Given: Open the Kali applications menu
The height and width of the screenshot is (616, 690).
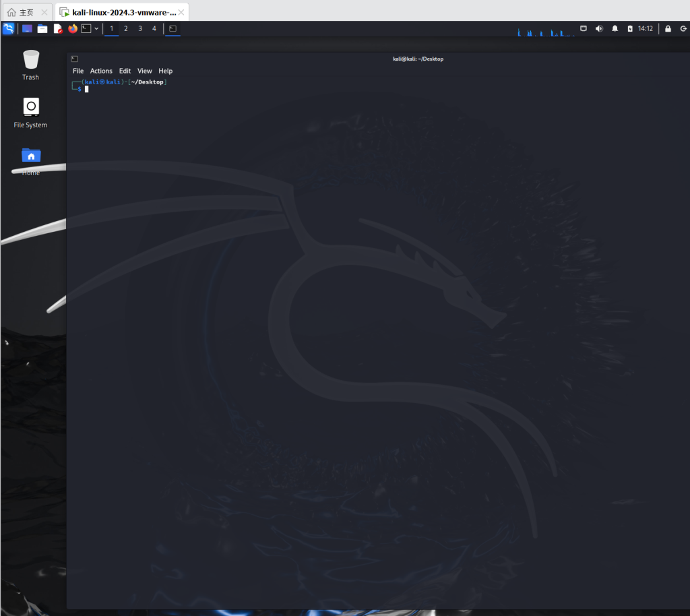Looking at the screenshot, I should tap(8, 28).
